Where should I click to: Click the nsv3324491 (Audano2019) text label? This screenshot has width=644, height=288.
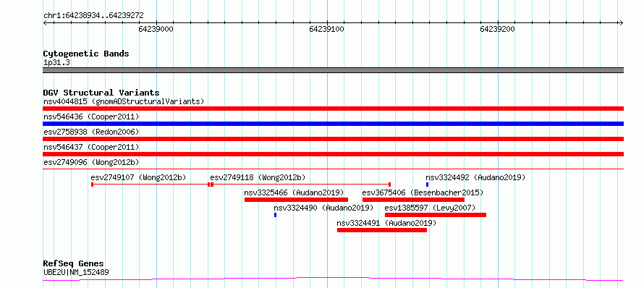point(386,223)
